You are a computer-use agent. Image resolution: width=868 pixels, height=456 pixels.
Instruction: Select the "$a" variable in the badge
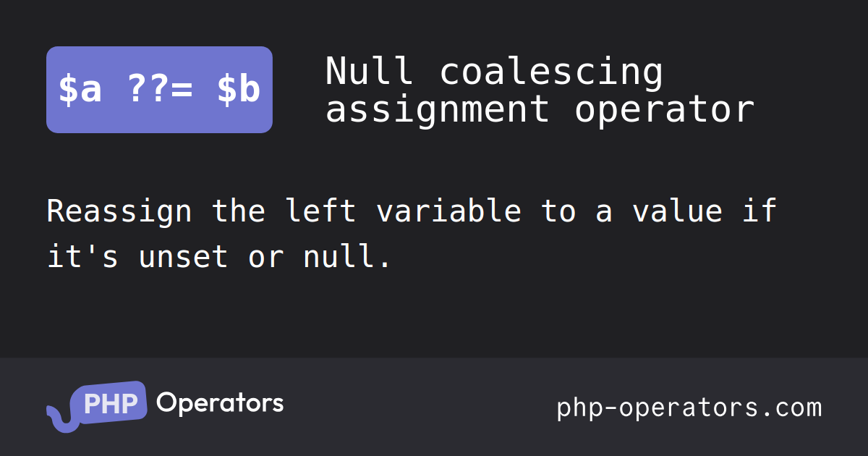coord(80,90)
